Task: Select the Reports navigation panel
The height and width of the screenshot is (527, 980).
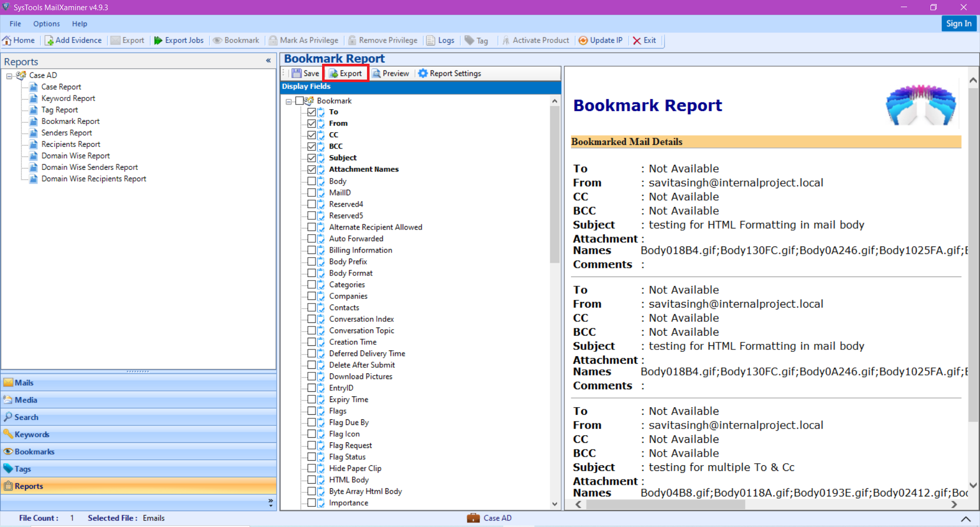Action: [139, 486]
